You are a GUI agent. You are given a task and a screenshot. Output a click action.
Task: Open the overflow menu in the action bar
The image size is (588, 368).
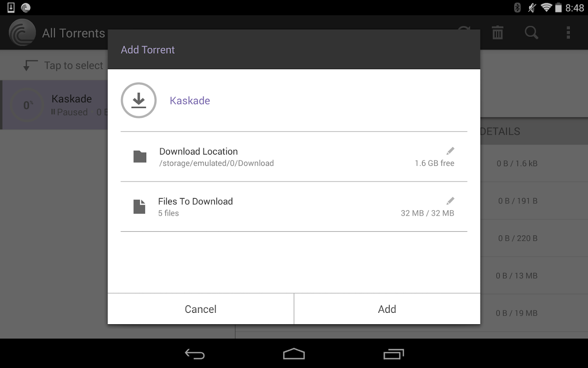[568, 33]
